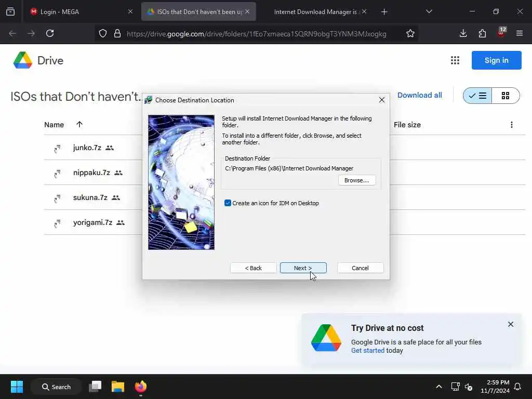Click the File size column header

tap(407, 125)
